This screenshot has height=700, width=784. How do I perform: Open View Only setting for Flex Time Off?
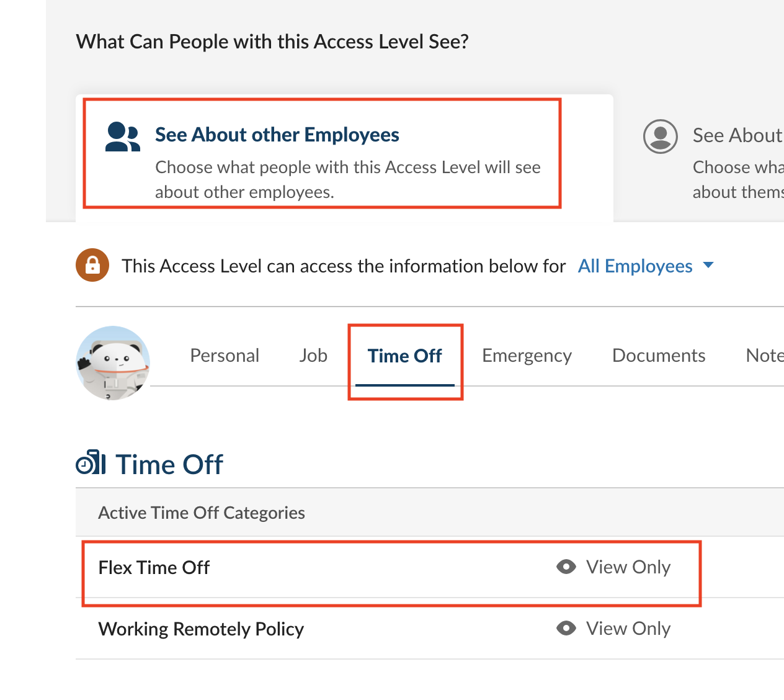pos(628,567)
